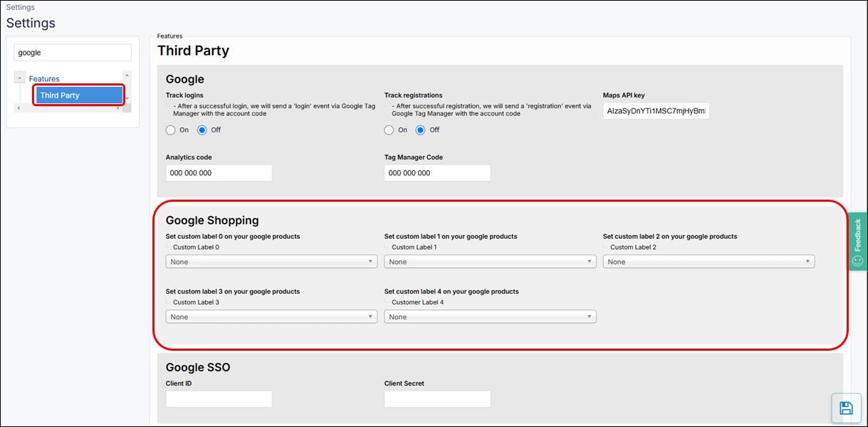Enable Track registrations with the On radio
Image resolution: width=868 pixels, height=427 pixels.
tap(389, 130)
